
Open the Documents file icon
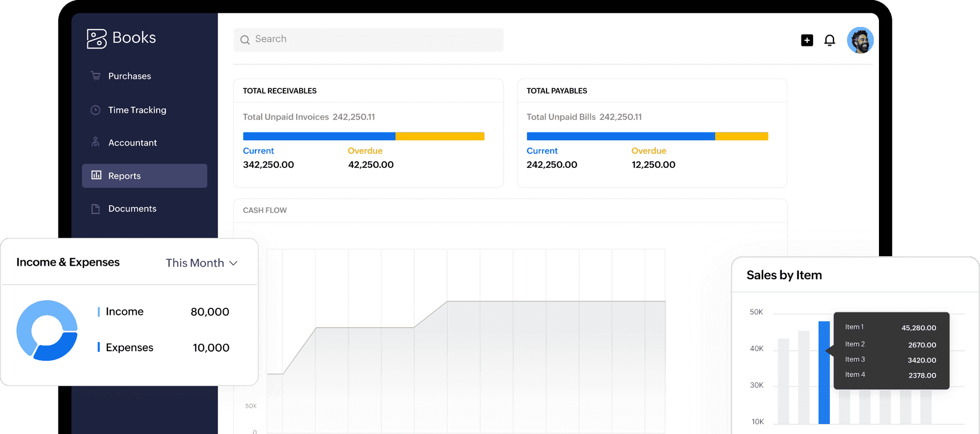(95, 209)
